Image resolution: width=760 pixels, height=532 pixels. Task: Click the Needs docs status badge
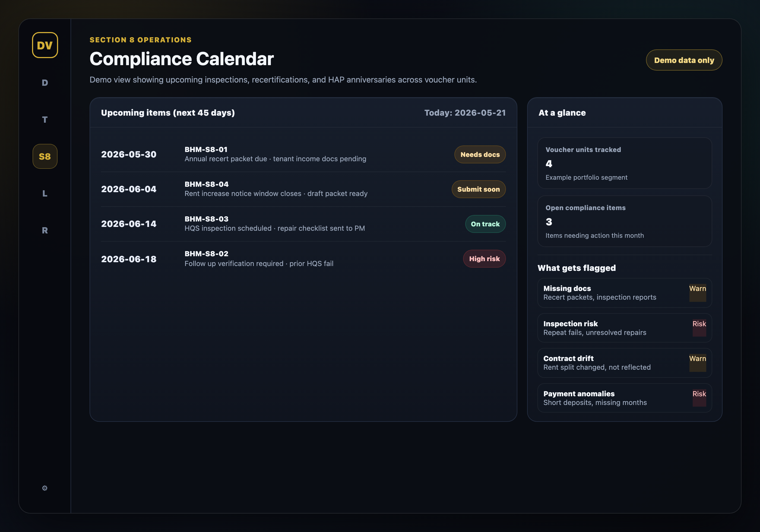pyautogui.click(x=480, y=154)
